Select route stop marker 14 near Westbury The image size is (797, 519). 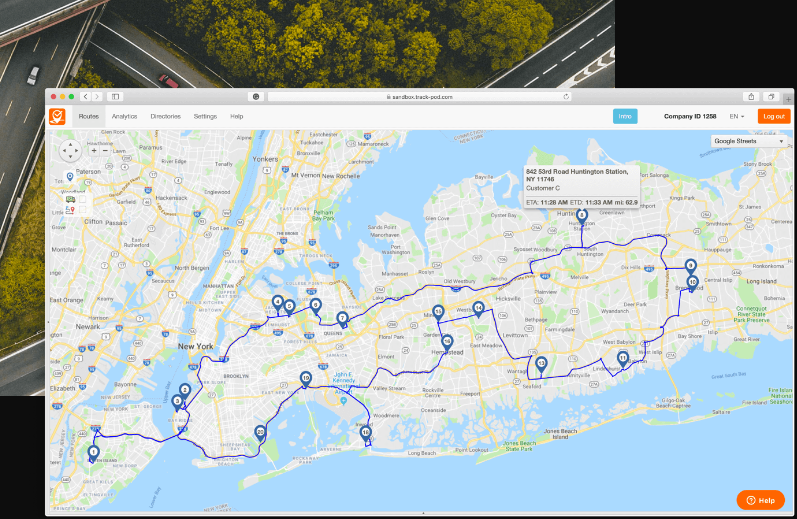(478, 309)
